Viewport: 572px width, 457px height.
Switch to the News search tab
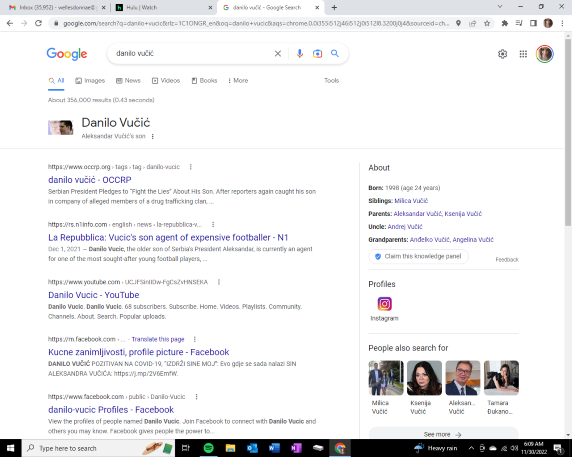(x=128, y=81)
